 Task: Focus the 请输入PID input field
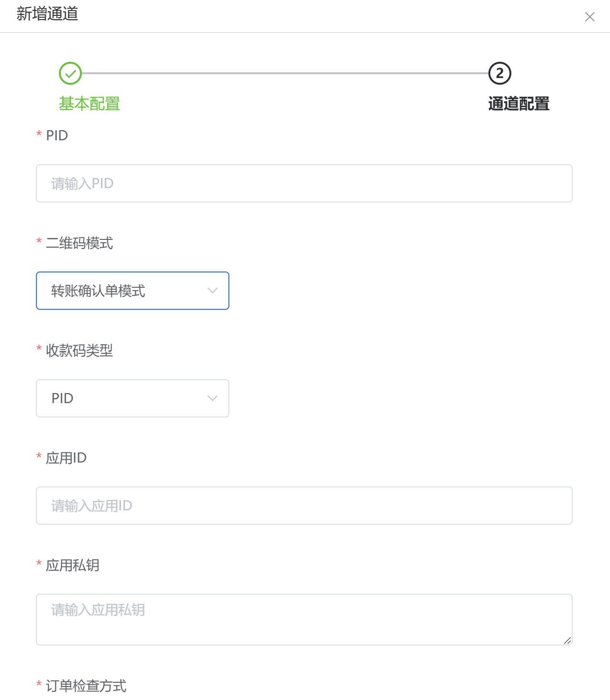click(304, 183)
